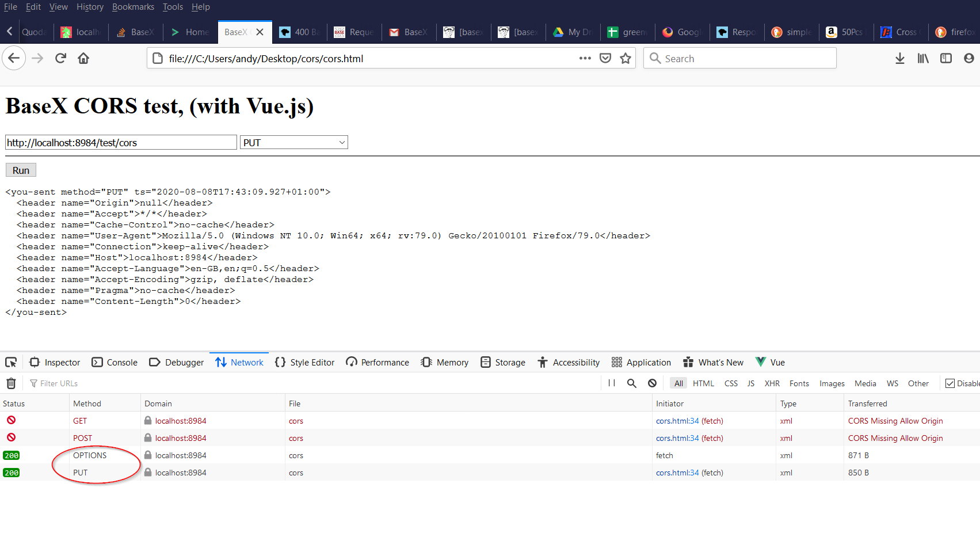Open the View menu
The width and height of the screenshot is (980, 533).
coord(58,7)
